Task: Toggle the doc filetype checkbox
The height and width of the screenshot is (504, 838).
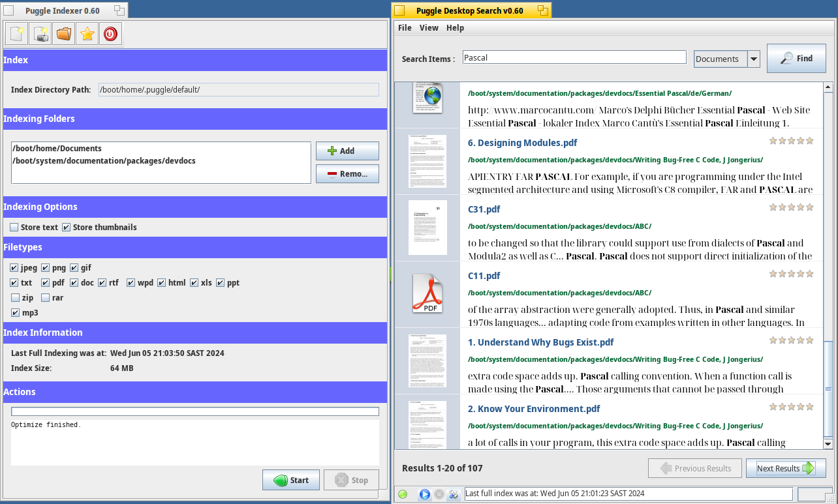Action: (74, 283)
